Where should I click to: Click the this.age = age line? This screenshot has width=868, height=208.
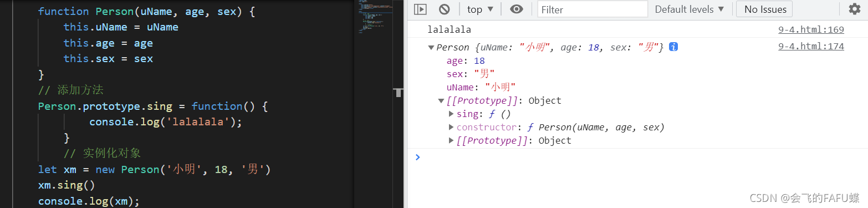point(108,43)
